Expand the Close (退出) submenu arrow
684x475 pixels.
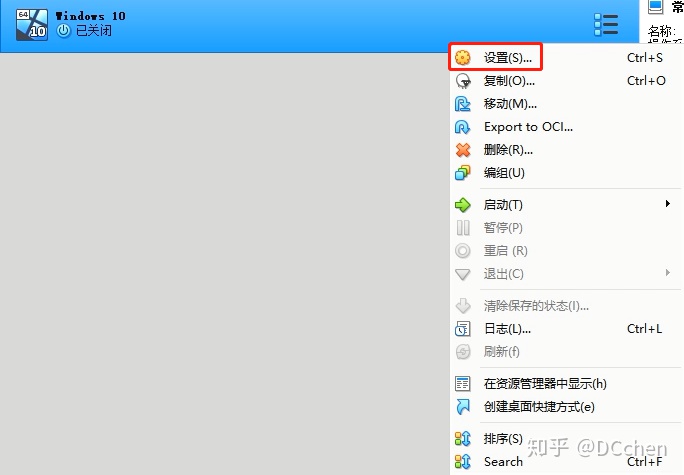tap(667, 273)
